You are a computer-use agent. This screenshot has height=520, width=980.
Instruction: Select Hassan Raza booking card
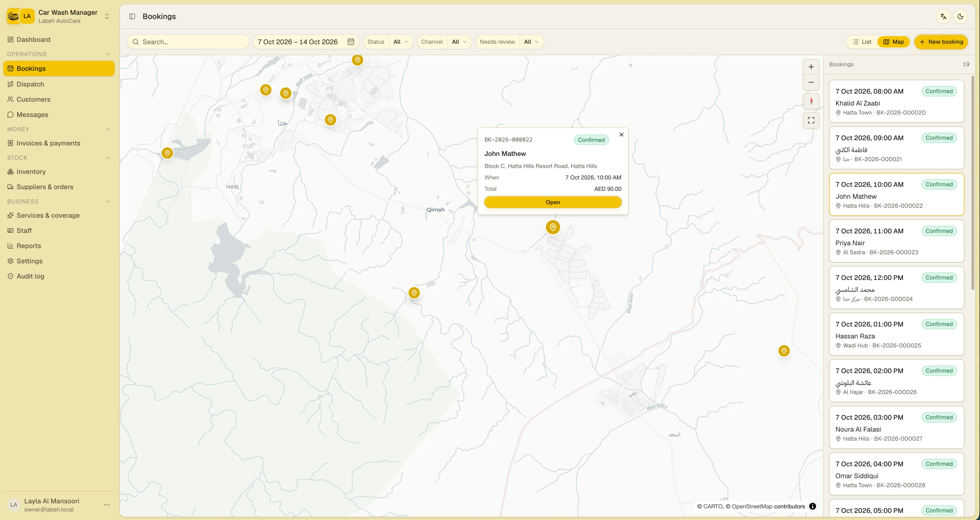pos(896,334)
